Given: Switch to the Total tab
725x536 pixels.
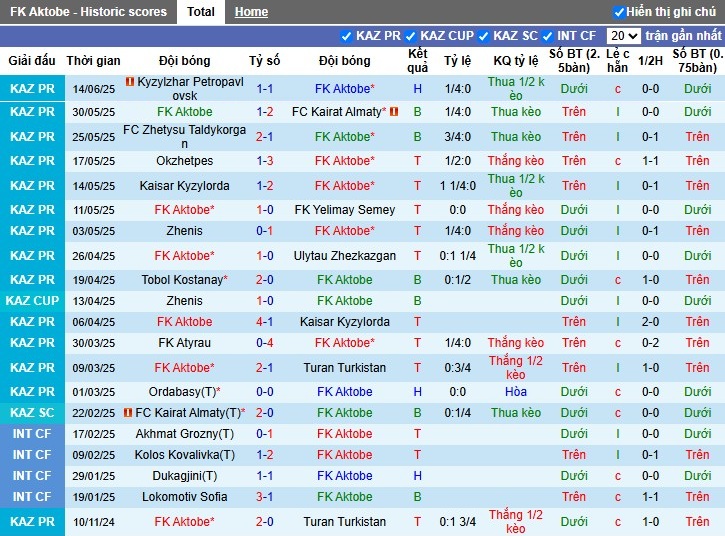Looking at the screenshot, I should 201,12.
